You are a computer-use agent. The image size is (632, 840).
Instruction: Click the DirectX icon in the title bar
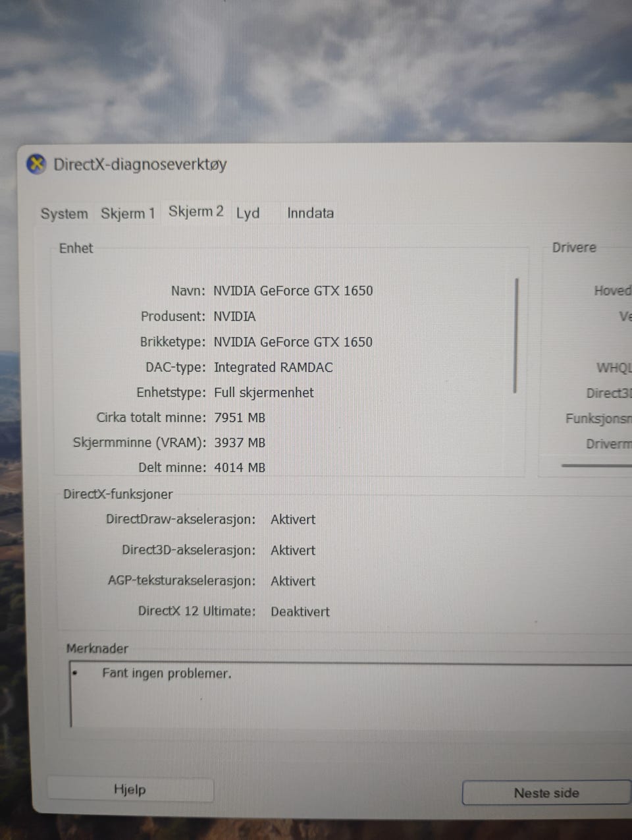37,163
